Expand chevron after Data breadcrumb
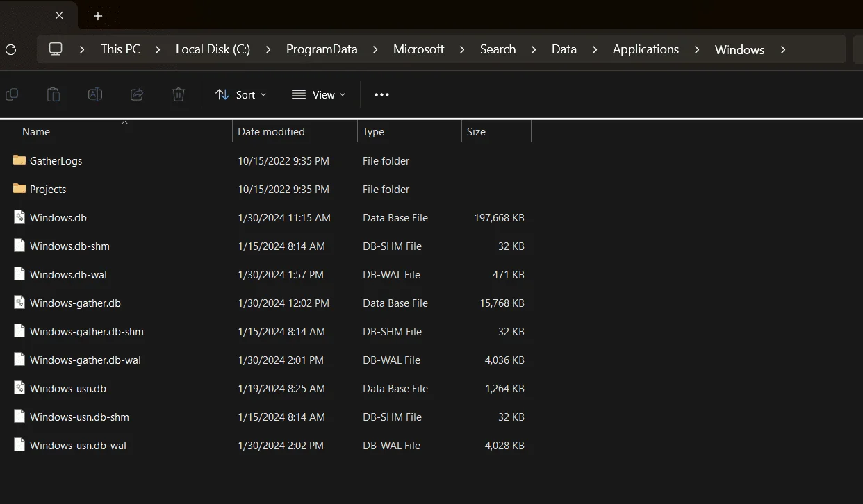The height and width of the screenshot is (504, 863). click(595, 49)
